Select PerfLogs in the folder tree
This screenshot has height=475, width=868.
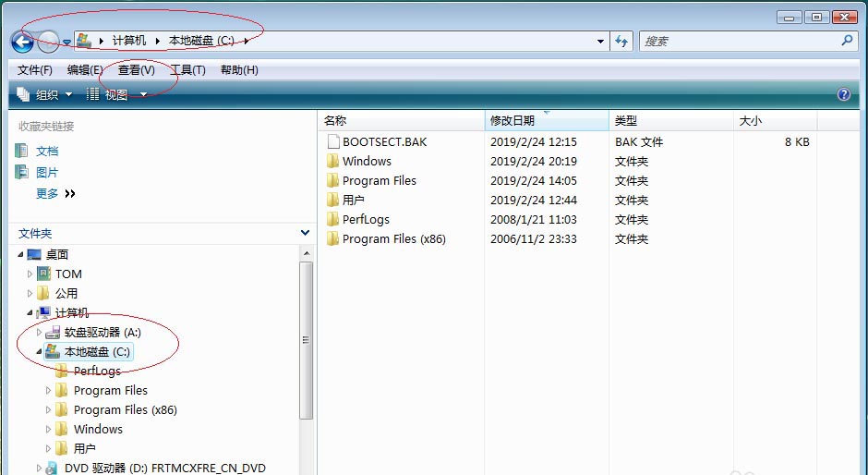tap(97, 371)
